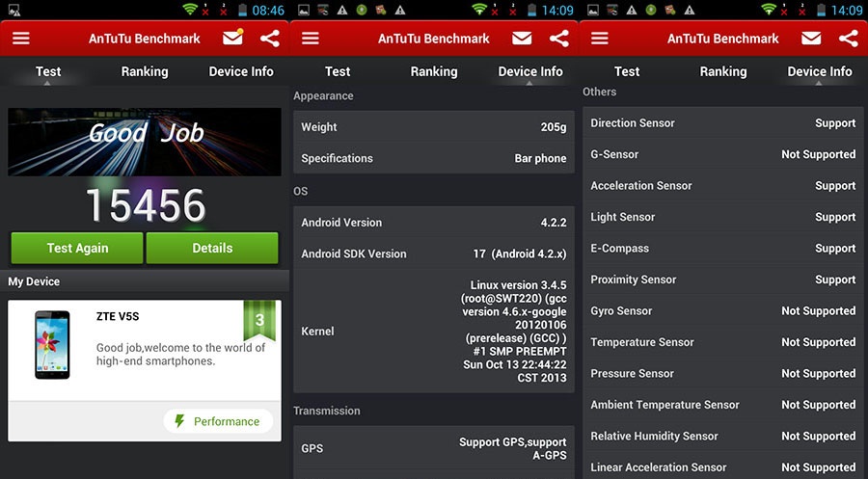868x479 pixels.
Task: Open hamburger menu on the 15456 score screen
Action: 21,39
